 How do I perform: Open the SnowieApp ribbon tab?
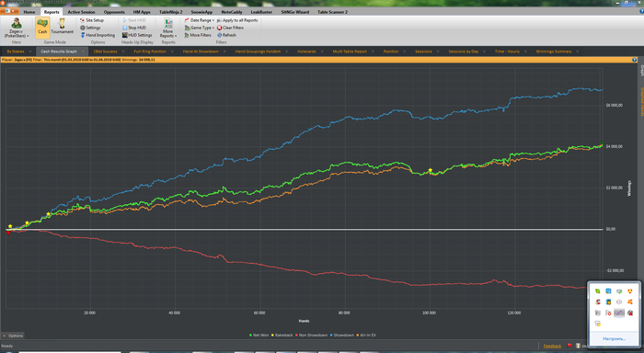click(x=201, y=12)
